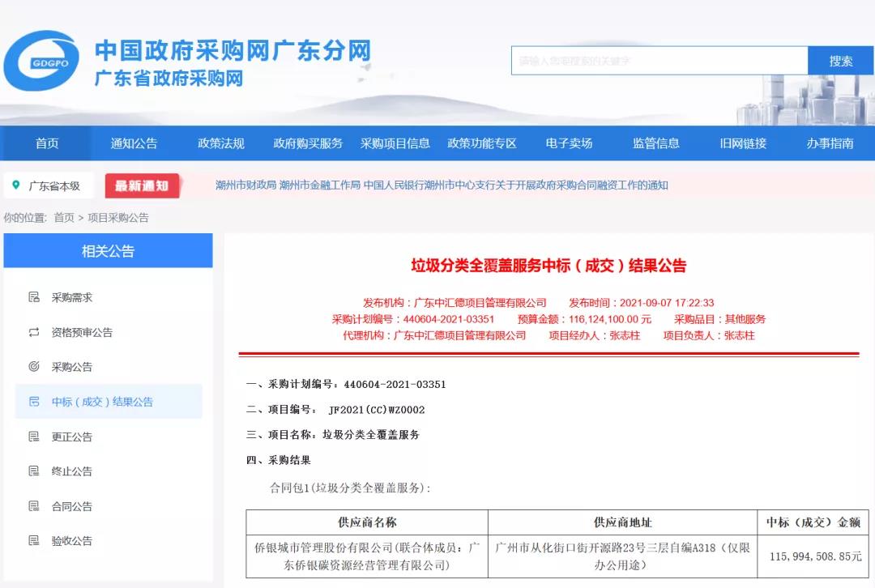Click the 采购品目：其他服务 text

[x=720, y=319]
